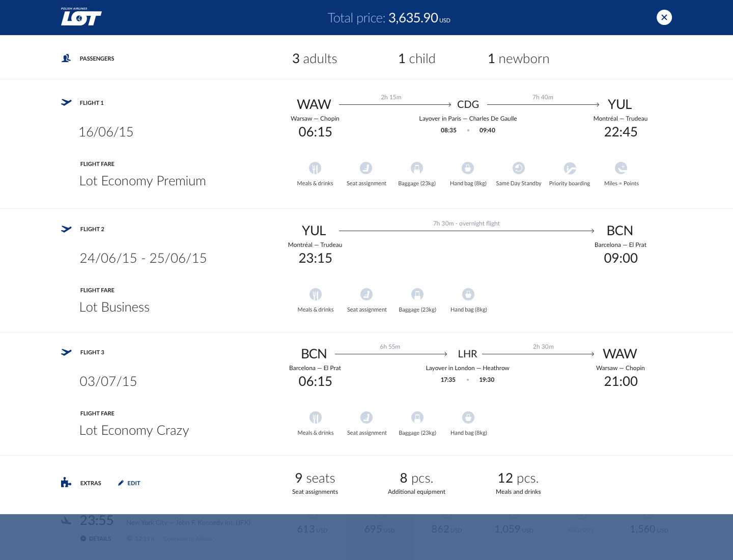Click the Extras puzzle piece icon
The image size is (733, 560).
coord(66,483)
